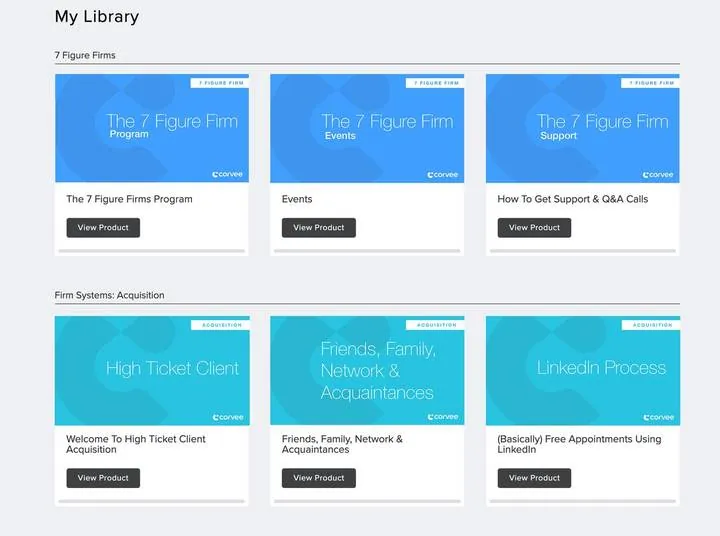The image size is (720, 536).
Task: Click the 'My Library' page heading
Action: point(97,17)
